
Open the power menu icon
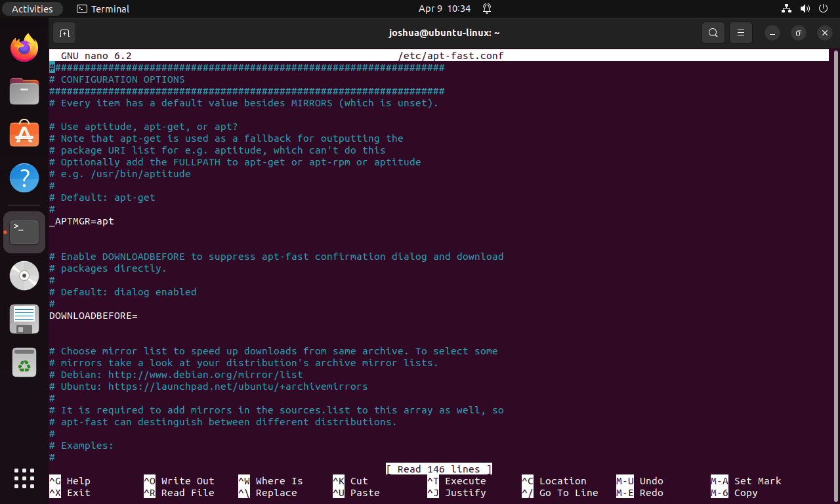(824, 9)
